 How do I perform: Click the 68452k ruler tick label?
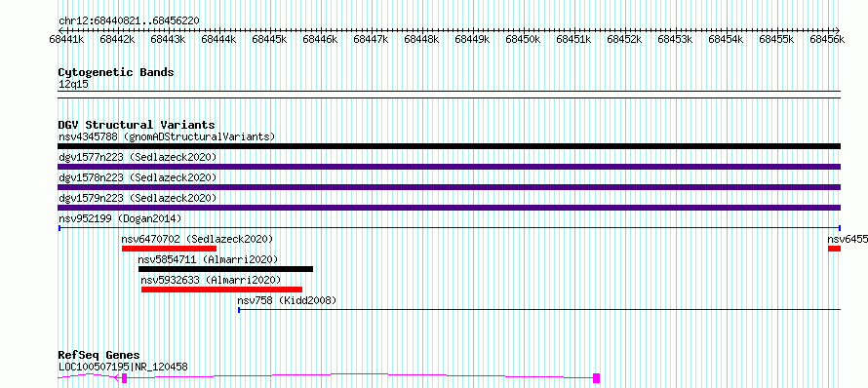624,39
